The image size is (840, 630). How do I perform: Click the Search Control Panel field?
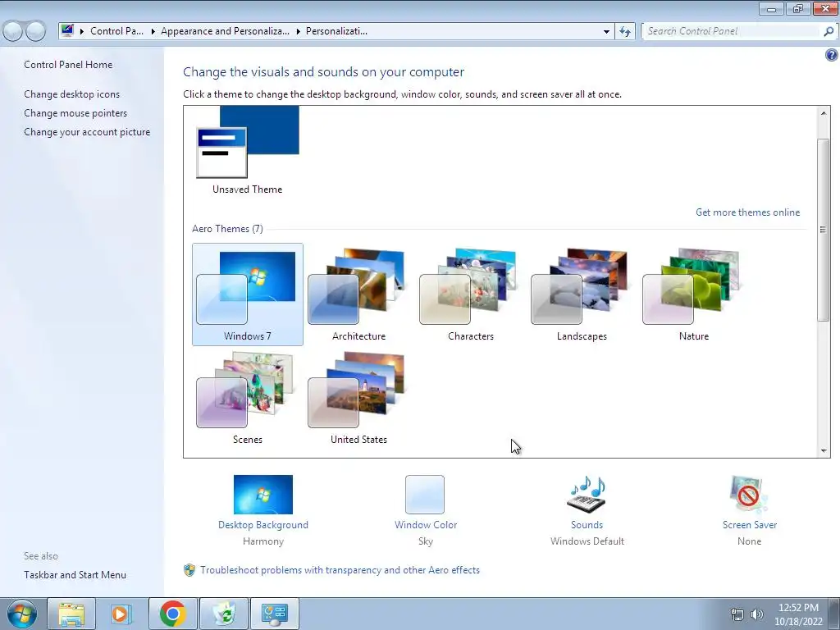[x=731, y=31]
